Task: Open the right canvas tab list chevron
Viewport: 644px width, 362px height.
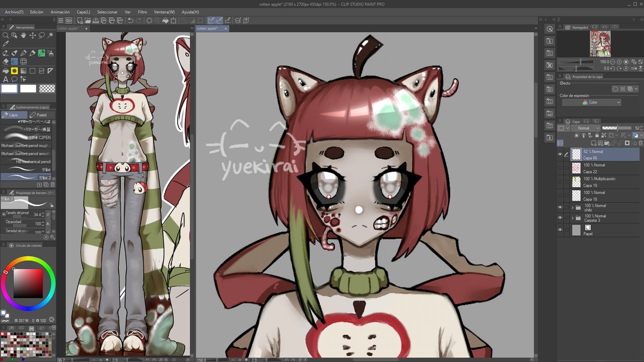Action: click(x=536, y=28)
